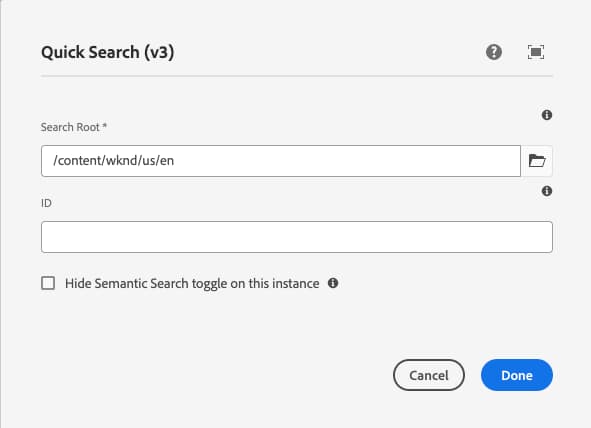
Task: Click the ID field label
Action: pyautogui.click(x=46, y=203)
